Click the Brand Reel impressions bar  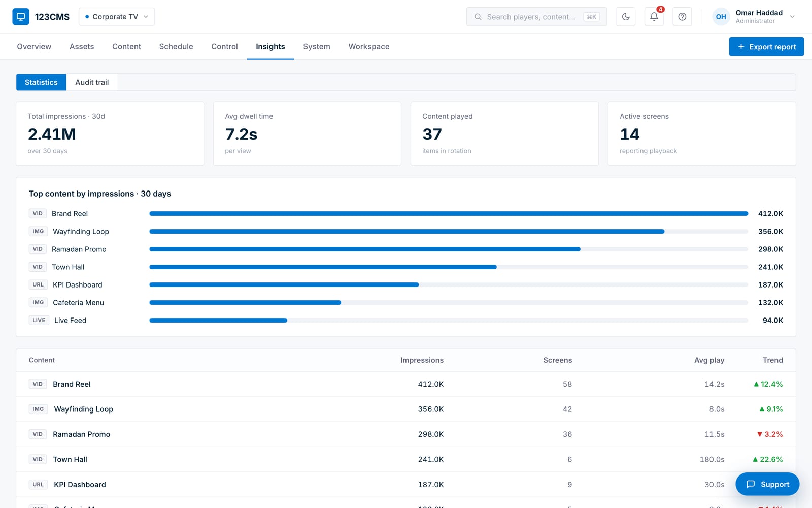coord(449,214)
